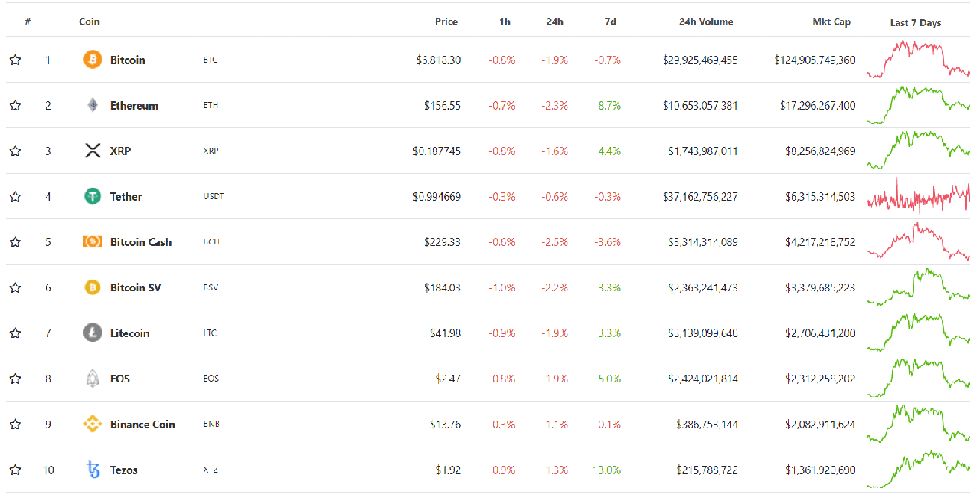The height and width of the screenshot is (495, 980).
Task: Click Bitcoin Cash price $229.33
Action: 443,242
